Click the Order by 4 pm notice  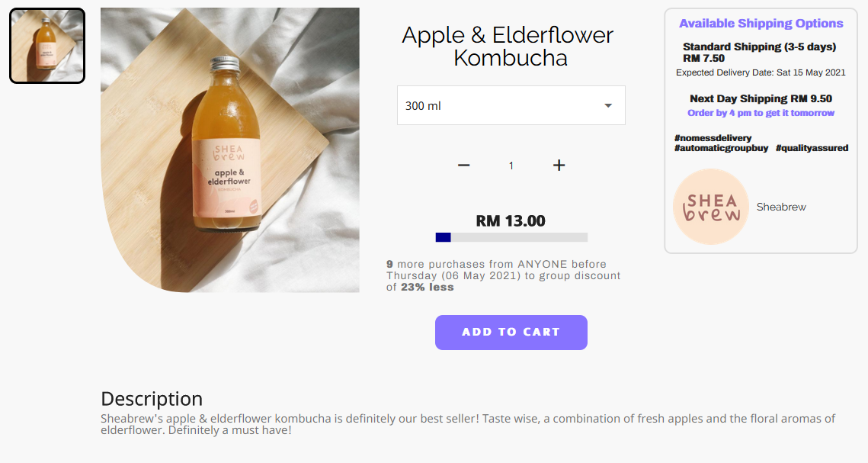[761, 113]
